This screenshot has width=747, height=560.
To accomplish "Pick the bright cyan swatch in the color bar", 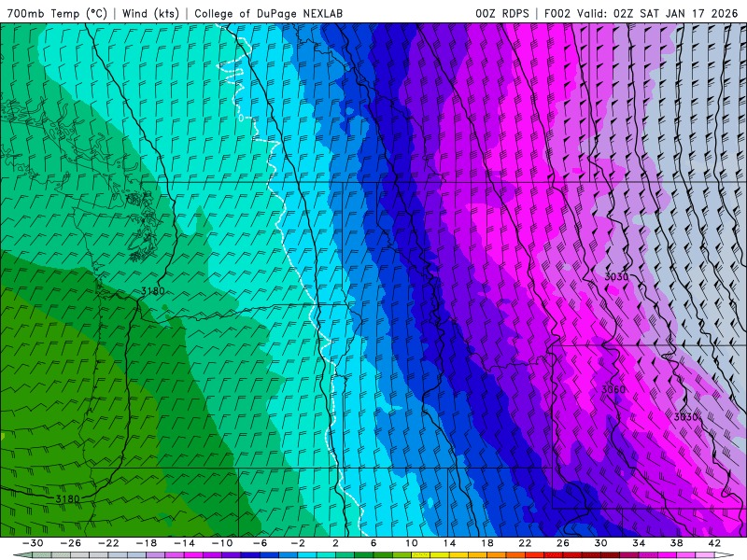I will coord(307,555).
